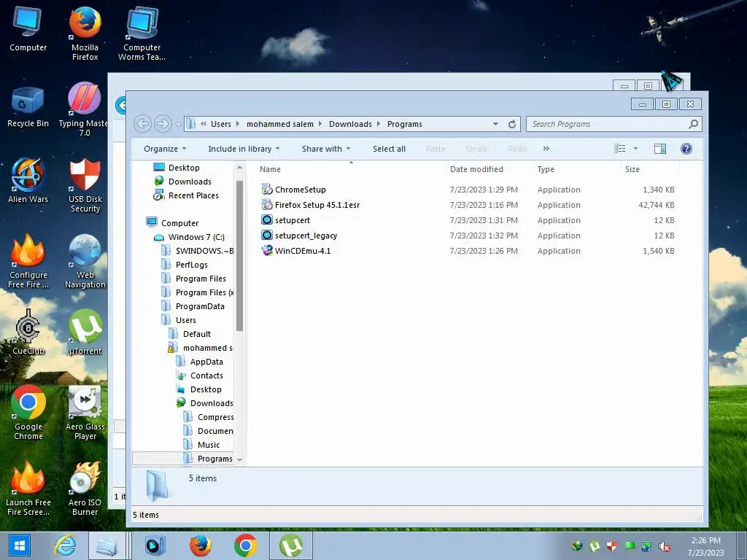Click Select all in toolbar
The width and height of the screenshot is (747, 560).
click(389, 149)
